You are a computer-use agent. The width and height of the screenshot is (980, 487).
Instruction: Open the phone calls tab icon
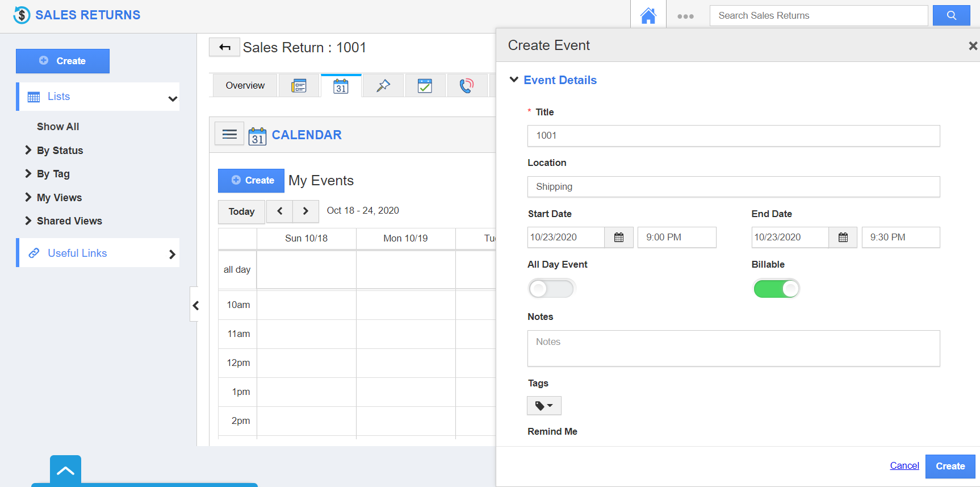[x=466, y=86]
